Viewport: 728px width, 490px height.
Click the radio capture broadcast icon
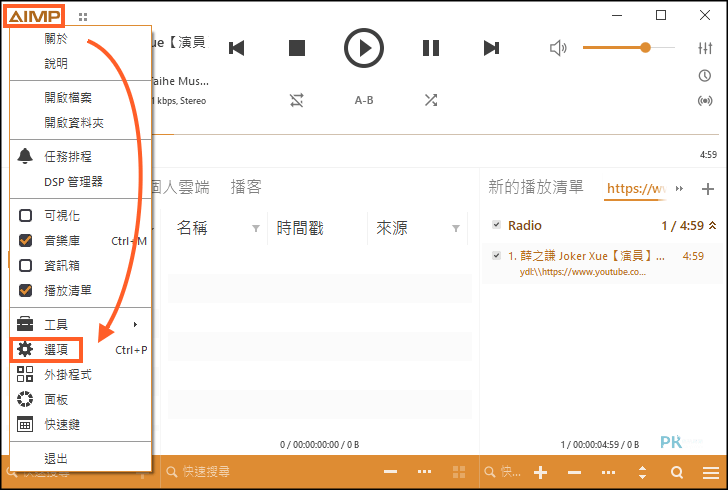pyautogui.click(x=705, y=101)
